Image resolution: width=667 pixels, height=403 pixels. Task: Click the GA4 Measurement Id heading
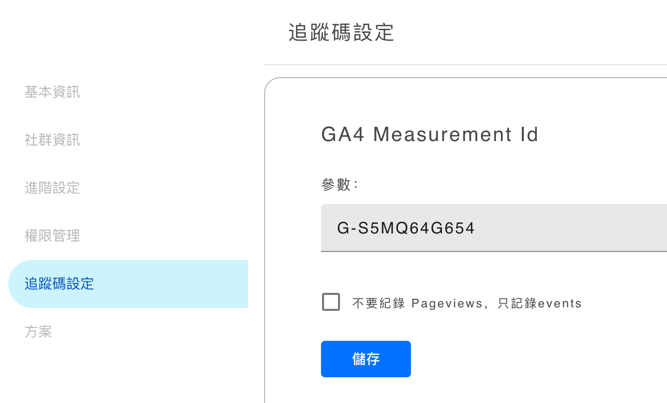429,135
